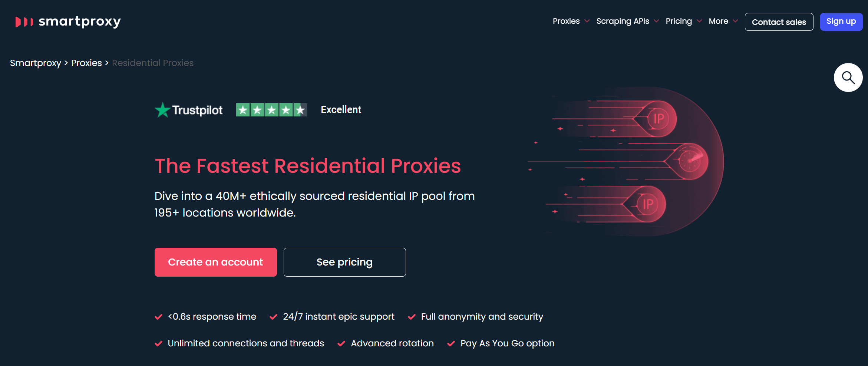Screen dimensions: 868x366
Task: Hit the blue Sign up button
Action: pyautogui.click(x=841, y=22)
